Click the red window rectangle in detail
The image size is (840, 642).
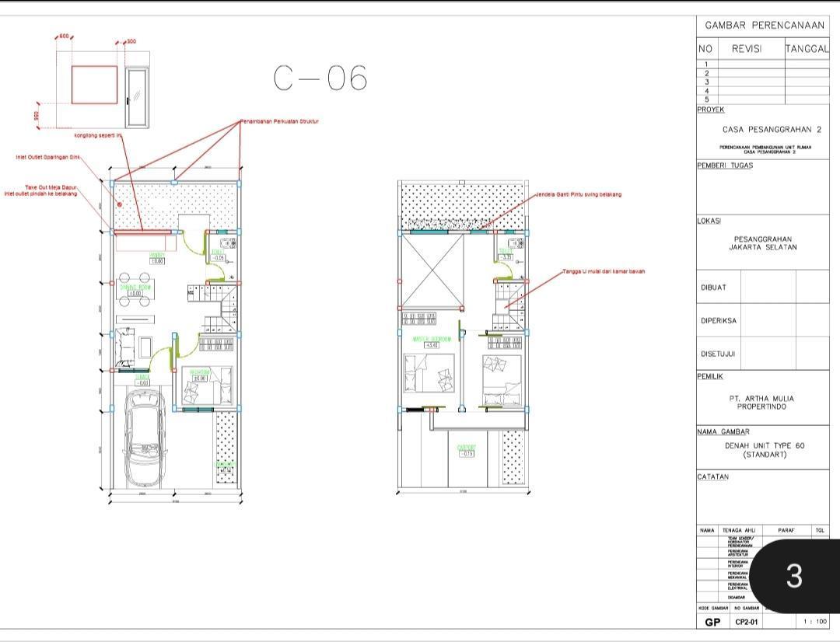pyautogui.click(x=94, y=85)
